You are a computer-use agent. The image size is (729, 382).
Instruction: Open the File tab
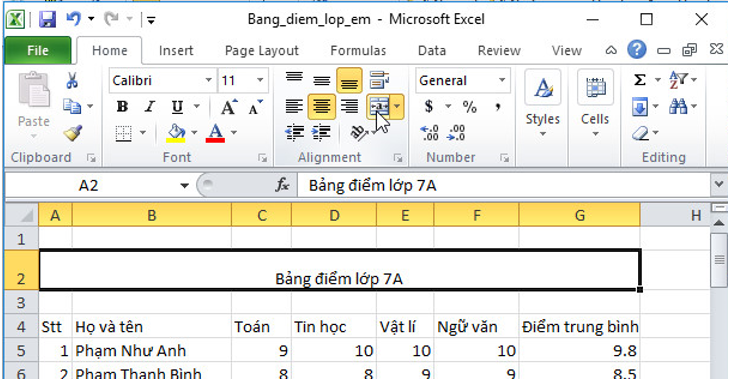[38, 50]
